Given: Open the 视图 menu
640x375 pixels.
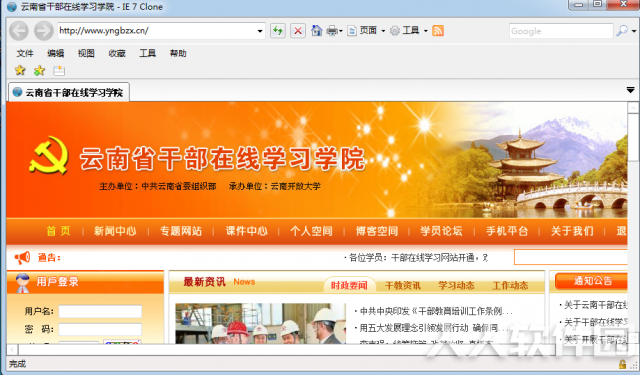Looking at the screenshot, I should (86, 53).
